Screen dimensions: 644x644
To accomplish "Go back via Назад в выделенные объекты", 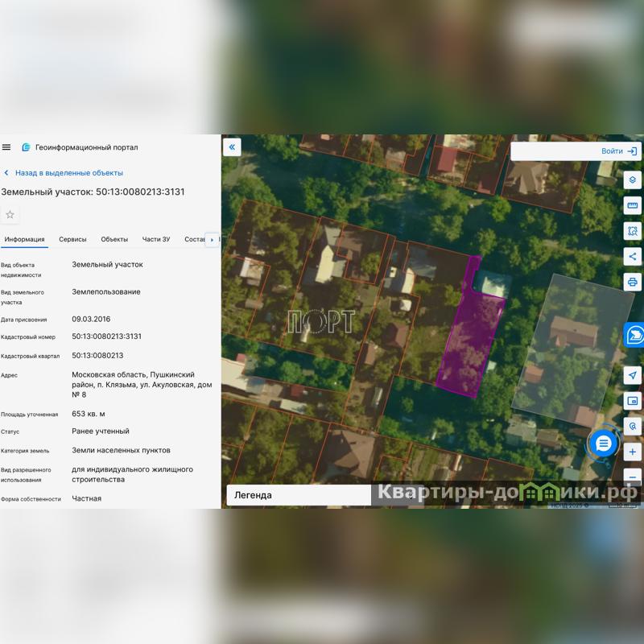I will [x=64, y=173].
